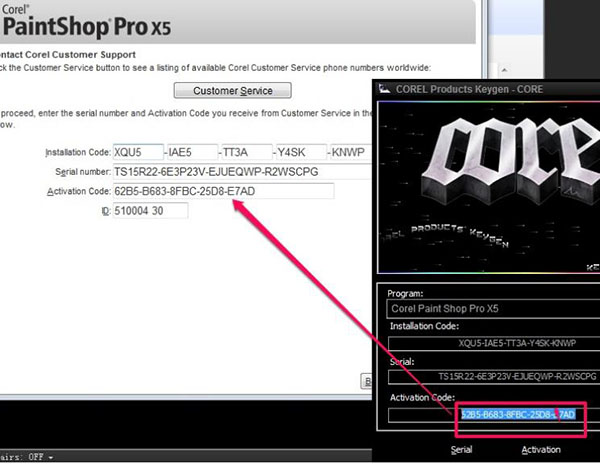The image size is (600, 464).
Task: Focus the Y4SK installation code field
Action: (302, 152)
